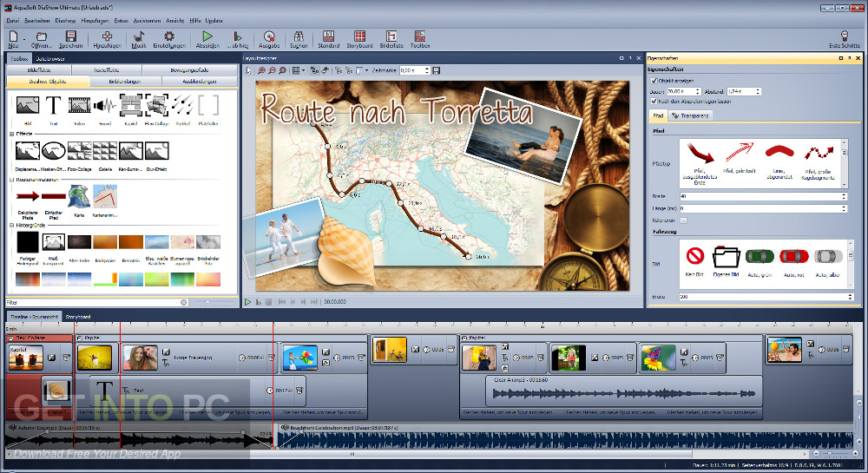
Task: Select the Kapitel object icon in Toolbox
Action: 131,104
